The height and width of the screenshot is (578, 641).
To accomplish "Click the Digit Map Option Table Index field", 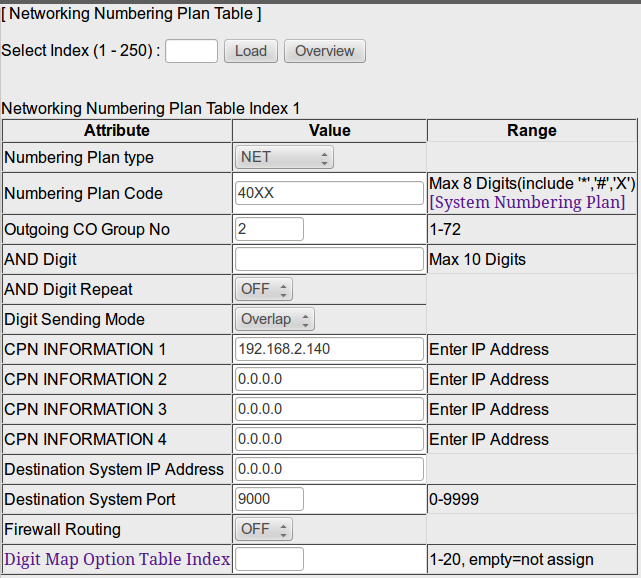I will point(269,559).
